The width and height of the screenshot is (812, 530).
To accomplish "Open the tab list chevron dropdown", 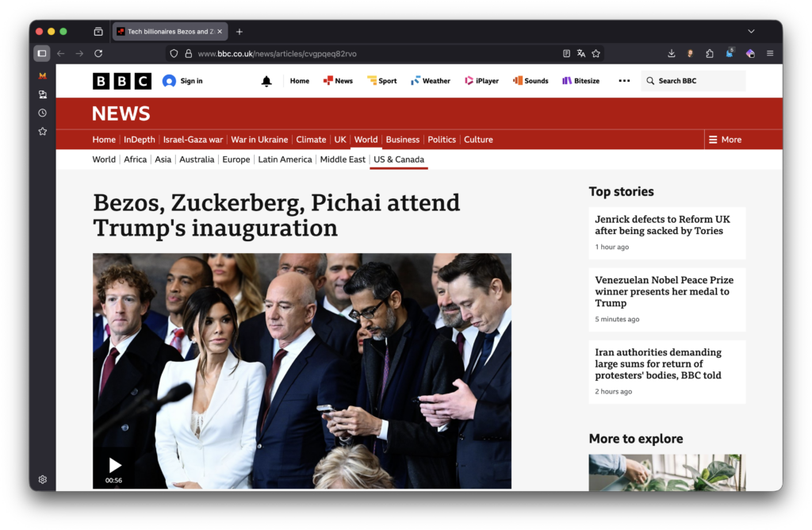I will (x=751, y=31).
